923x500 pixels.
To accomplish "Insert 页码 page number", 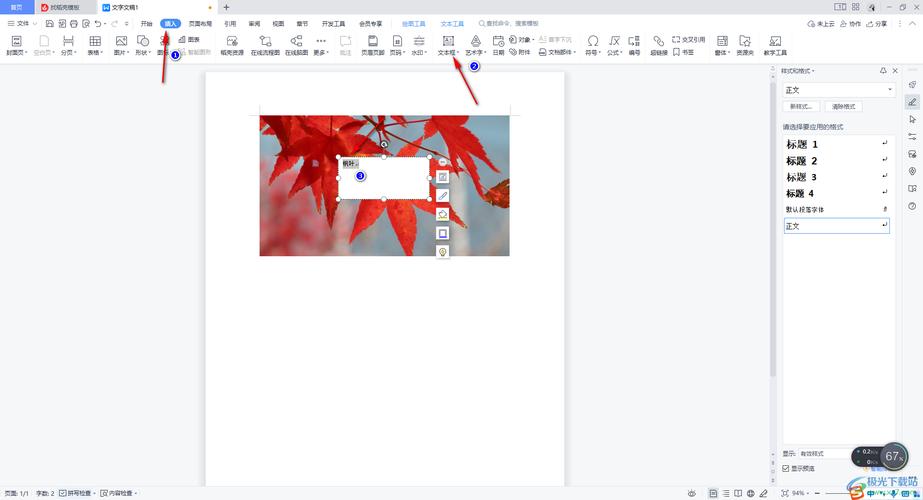I will point(397,45).
